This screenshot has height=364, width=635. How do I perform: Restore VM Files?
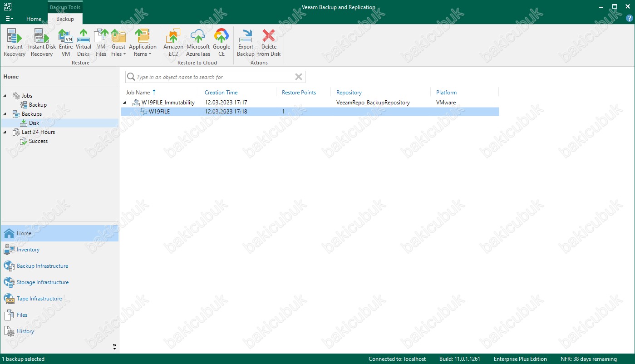(101, 43)
